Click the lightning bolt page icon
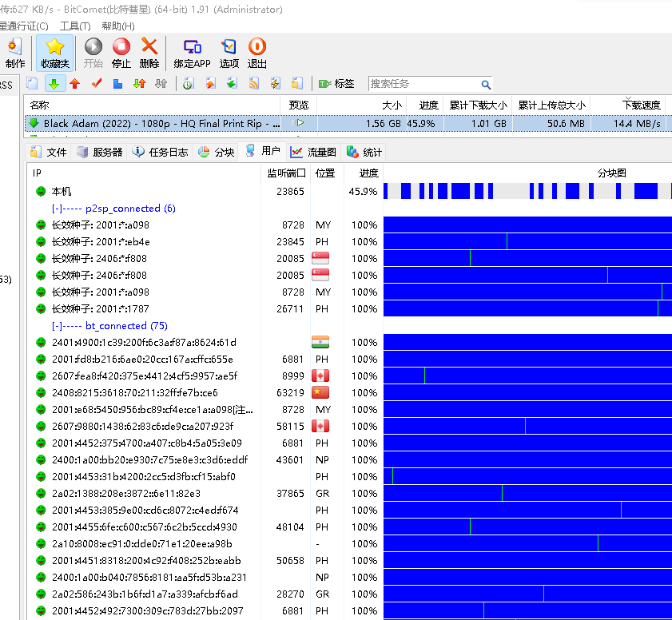The width and height of the screenshot is (672, 620). point(275,84)
